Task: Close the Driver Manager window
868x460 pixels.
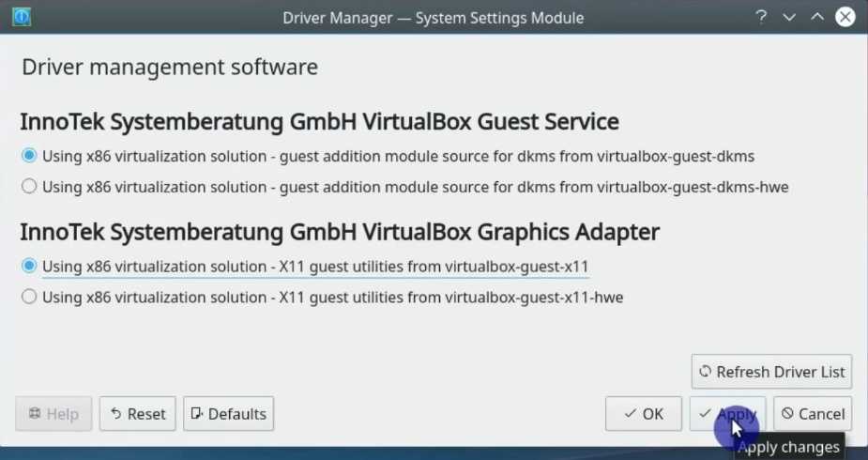Action: [x=845, y=17]
